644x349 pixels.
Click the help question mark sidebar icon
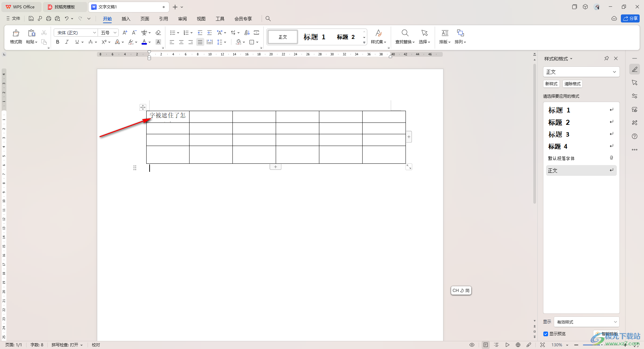[635, 136]
